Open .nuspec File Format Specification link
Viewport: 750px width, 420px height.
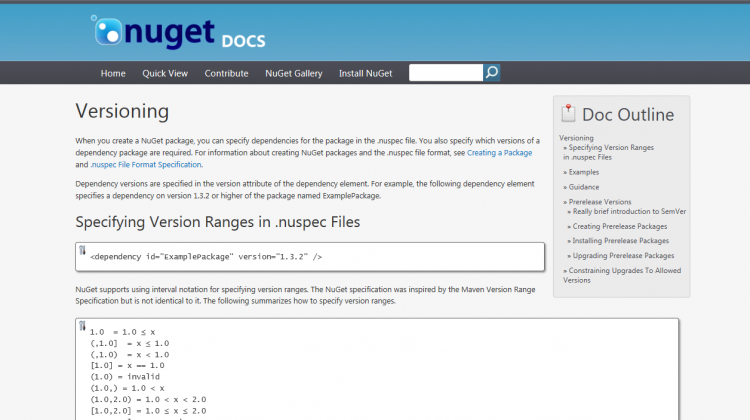145,164
